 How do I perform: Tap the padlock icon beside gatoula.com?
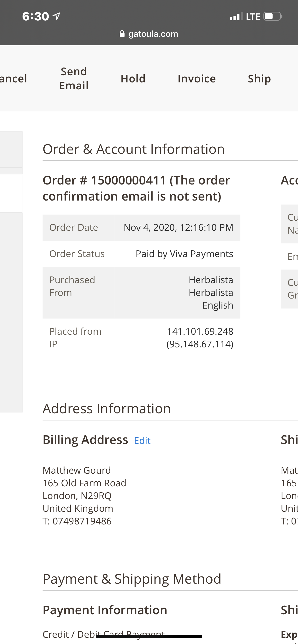pyautogui.click(x=122, y=34)
